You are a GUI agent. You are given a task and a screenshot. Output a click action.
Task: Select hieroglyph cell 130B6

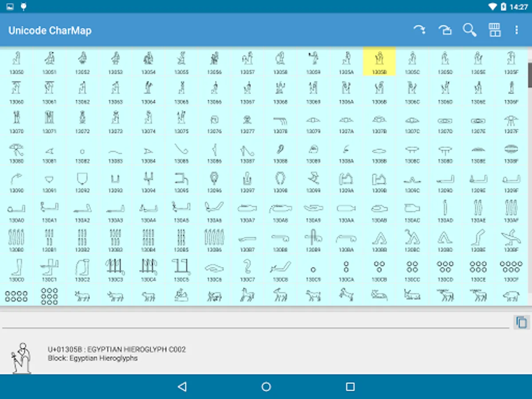tap(215, 240)
